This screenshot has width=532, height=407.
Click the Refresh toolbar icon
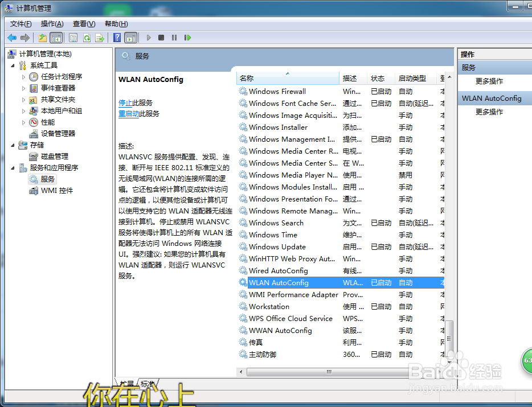[87, 38]
